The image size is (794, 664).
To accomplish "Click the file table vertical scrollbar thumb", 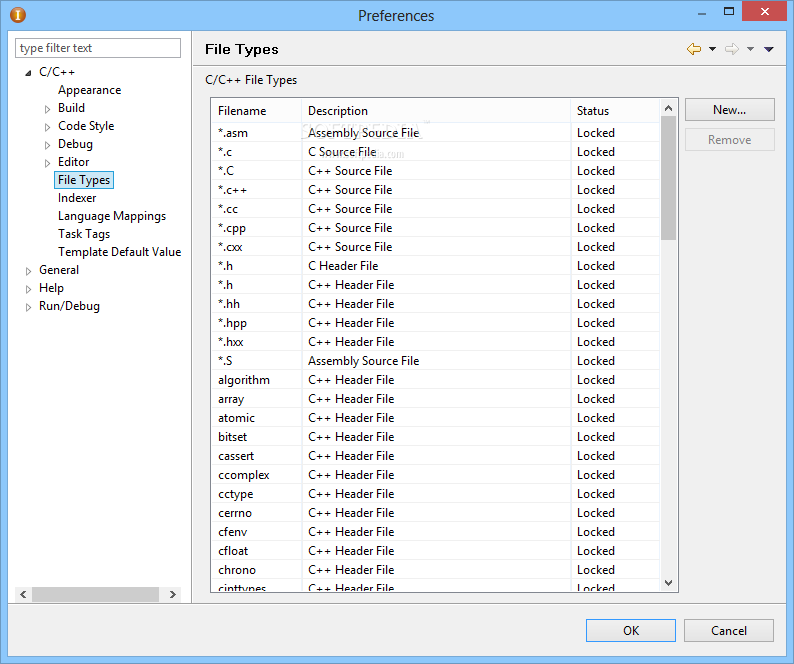I will (x=668, y=178).
